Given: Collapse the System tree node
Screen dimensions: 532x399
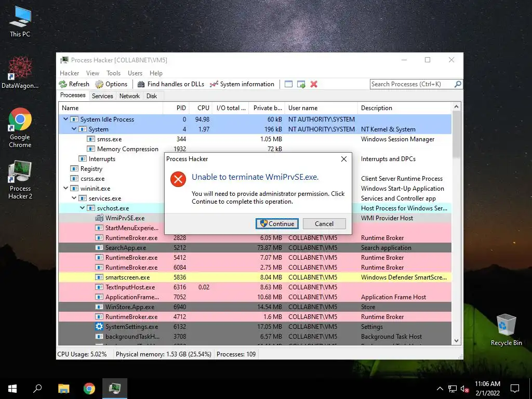Looking at the screenshot, I should pos(74,129).
